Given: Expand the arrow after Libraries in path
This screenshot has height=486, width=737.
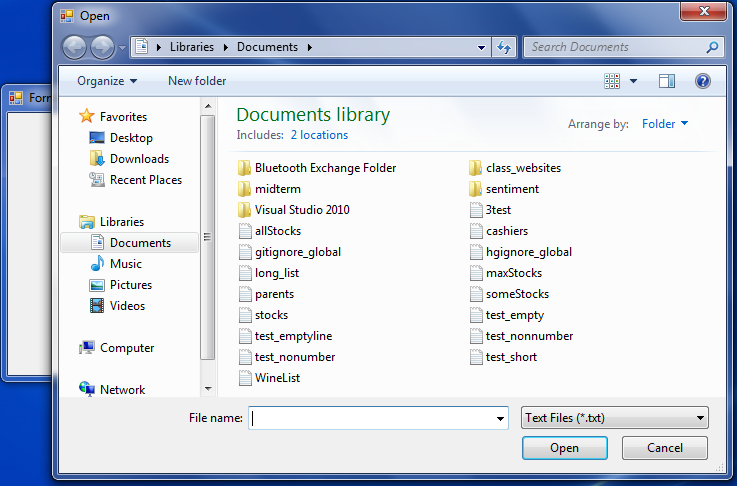Looking at the screenshot, I should [226, 47].
